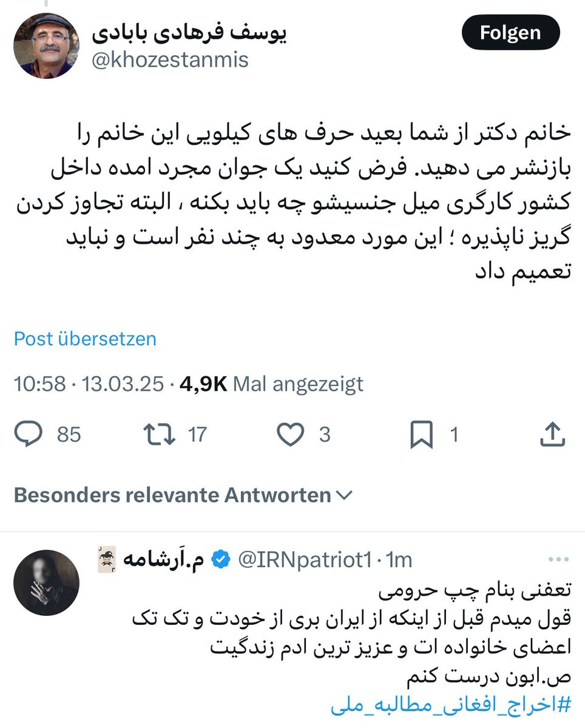Tap the retweet icon with 17
The height and width of the screenshot is (728, 585).
[x=159, y=434]
